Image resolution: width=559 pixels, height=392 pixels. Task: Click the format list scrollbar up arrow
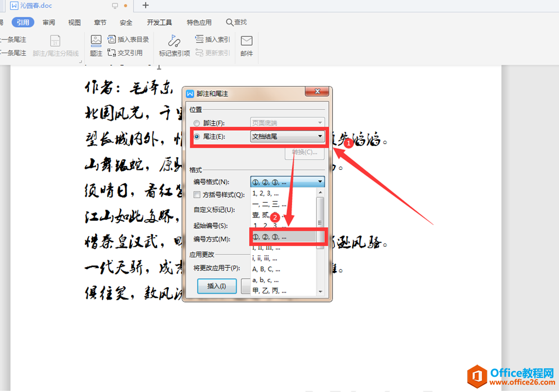tap(320, 193)
